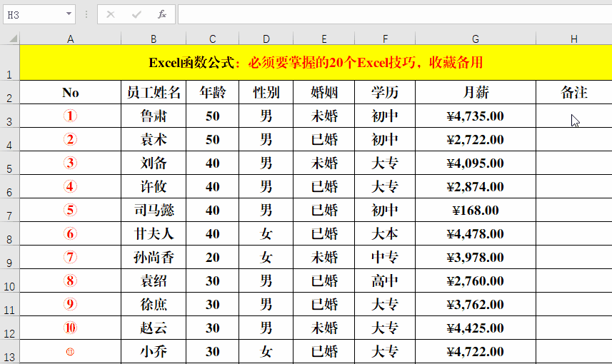The image size is (612, 364).
Task: Select the cell with name 鲁肃
Action: pos(154,116)
